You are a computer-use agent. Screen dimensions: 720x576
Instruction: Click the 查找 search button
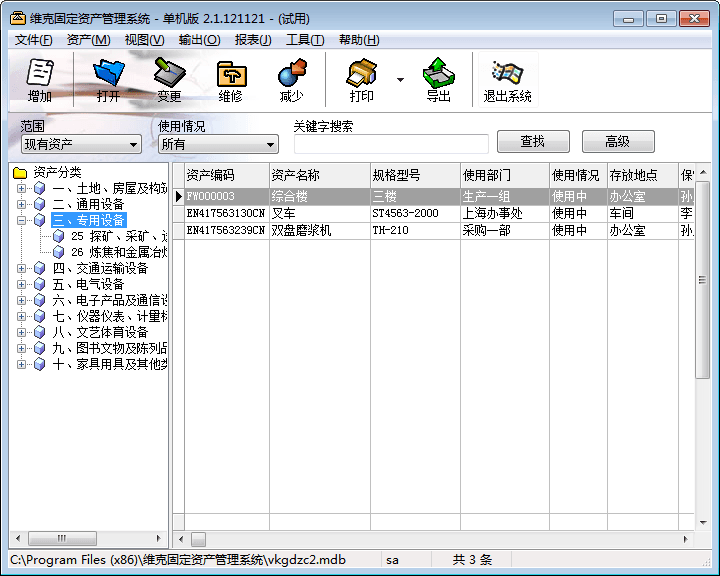click(532, 142)
